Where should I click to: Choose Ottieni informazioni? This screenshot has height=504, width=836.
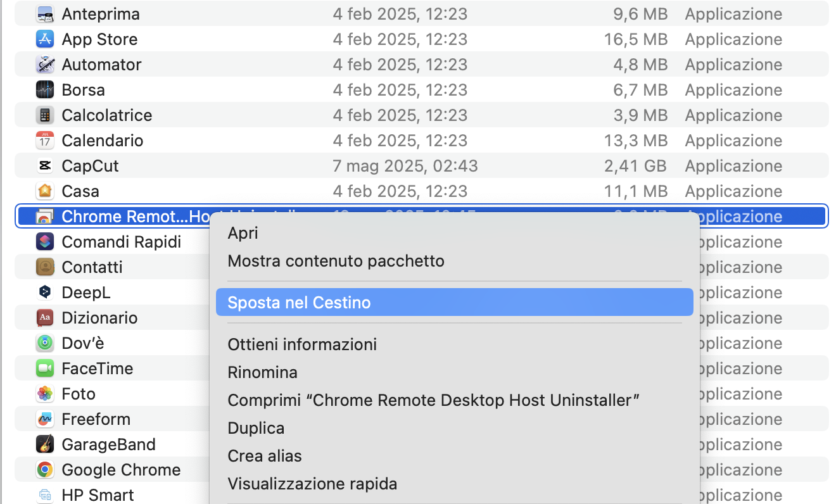[302, 344]
